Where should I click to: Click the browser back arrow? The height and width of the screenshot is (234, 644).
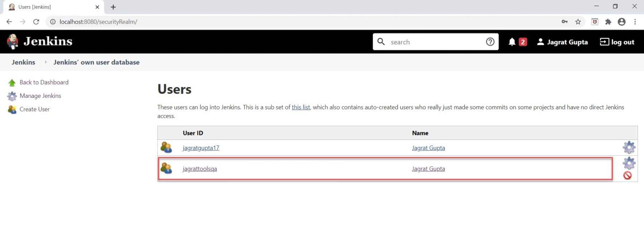9,22
